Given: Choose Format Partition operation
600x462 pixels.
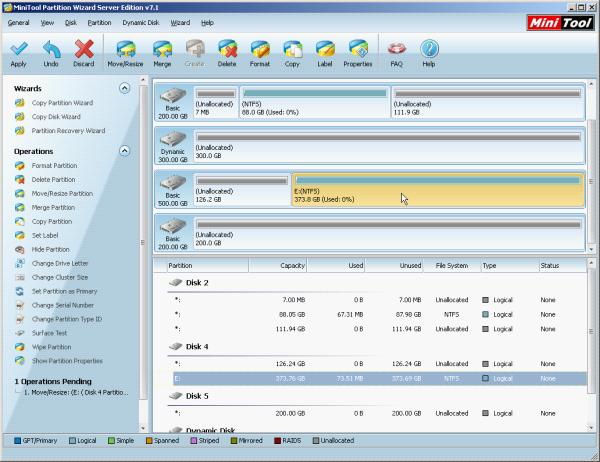Looking at the screenshot, I should 54,165.
